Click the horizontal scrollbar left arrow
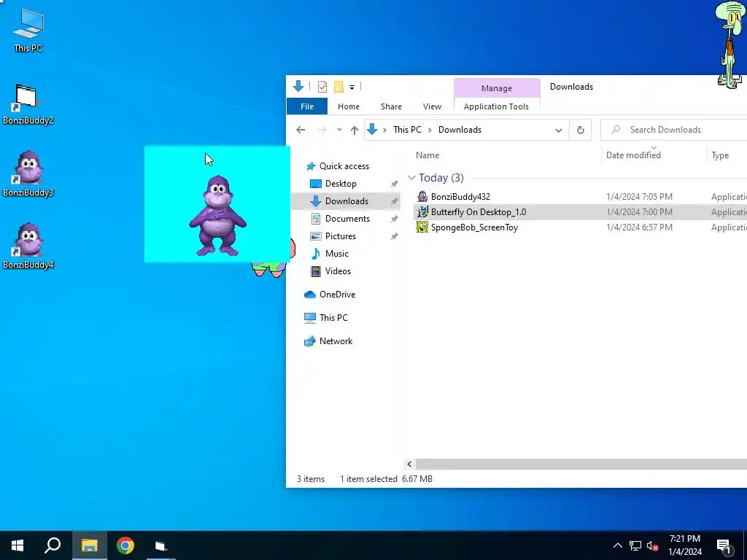Viewport: 747px width, 560px height. tap(409, 464)
